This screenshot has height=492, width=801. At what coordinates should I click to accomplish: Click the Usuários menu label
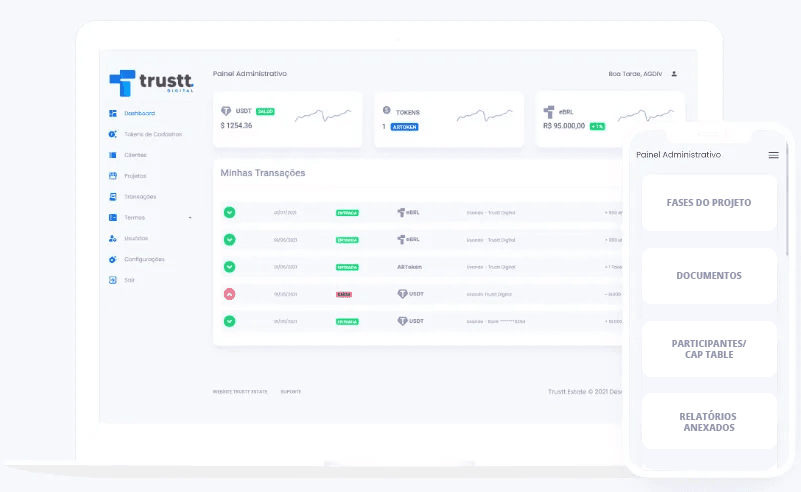(x=136, y=239)
